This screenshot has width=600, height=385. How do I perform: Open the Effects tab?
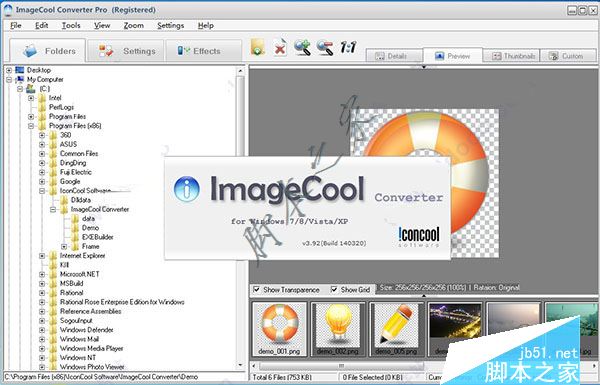coord(204,51)
